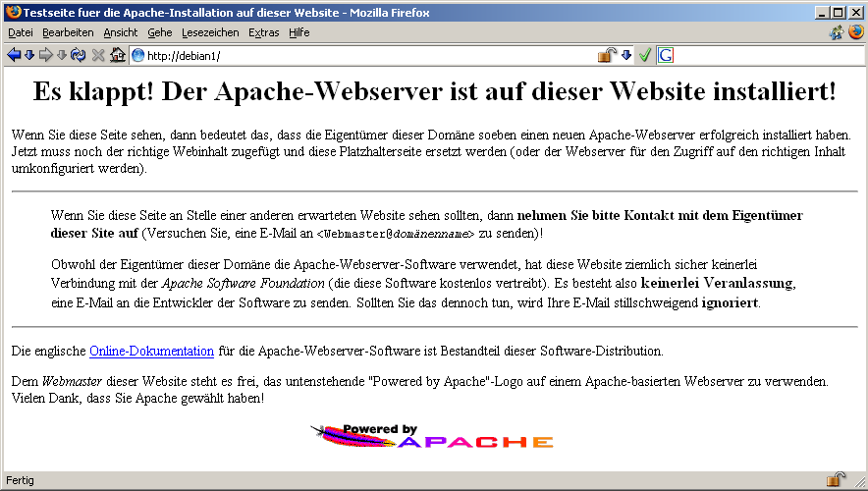Click the Powered by Apache logo
The width and height of the screenshot is (868, 491).
432,436
